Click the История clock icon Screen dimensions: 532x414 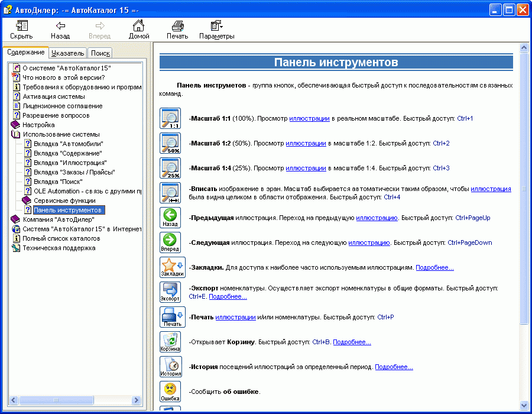(170, 367)
